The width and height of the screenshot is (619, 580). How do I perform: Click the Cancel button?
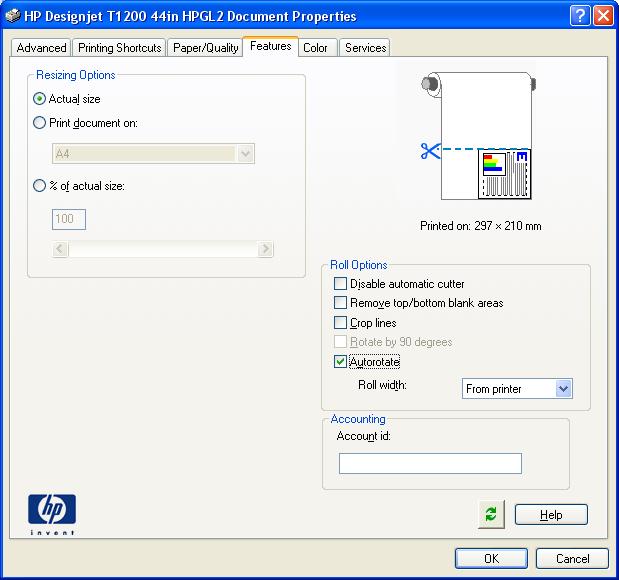click(572, 558)
